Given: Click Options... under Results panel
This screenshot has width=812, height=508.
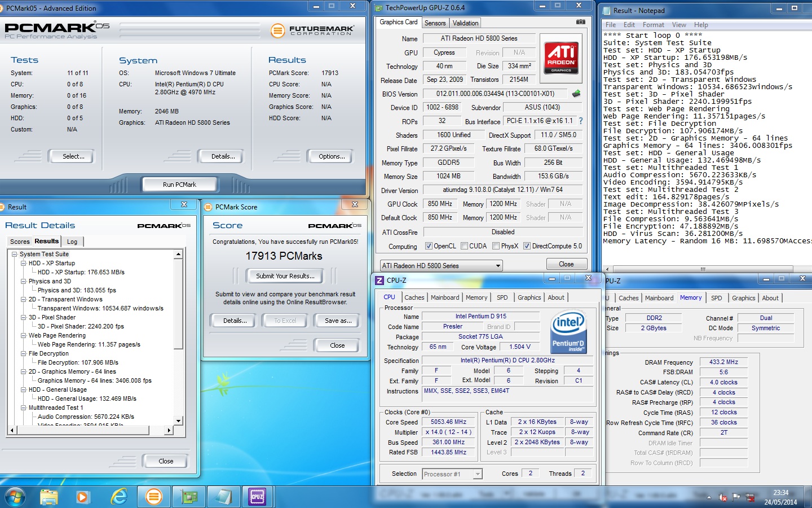Looking at the screenshot, I should click(331, 156).
